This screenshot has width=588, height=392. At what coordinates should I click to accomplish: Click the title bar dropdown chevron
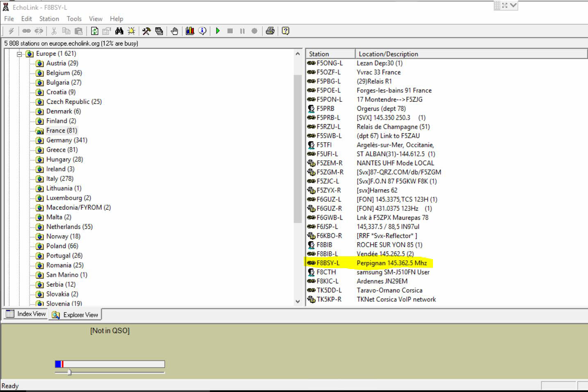coord(513,5)
